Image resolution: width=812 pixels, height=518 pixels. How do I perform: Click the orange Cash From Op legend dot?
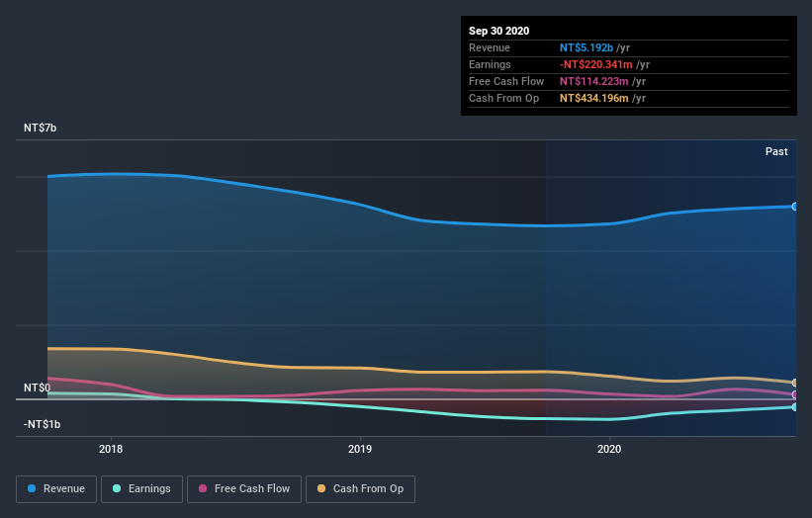click(x=321, y=488)
